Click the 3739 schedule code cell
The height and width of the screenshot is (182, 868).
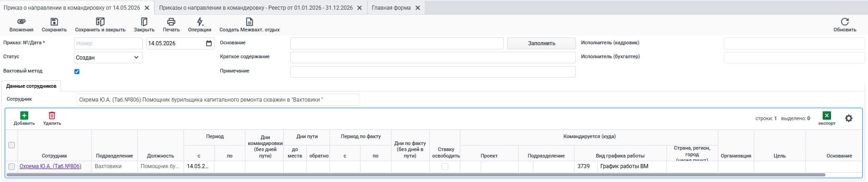(586, 166)
